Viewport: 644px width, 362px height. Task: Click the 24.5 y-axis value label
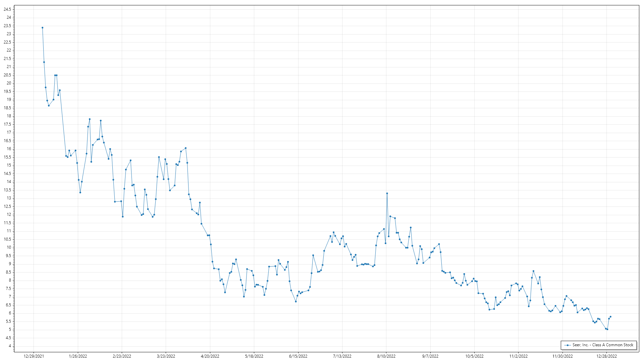[7, 9]
